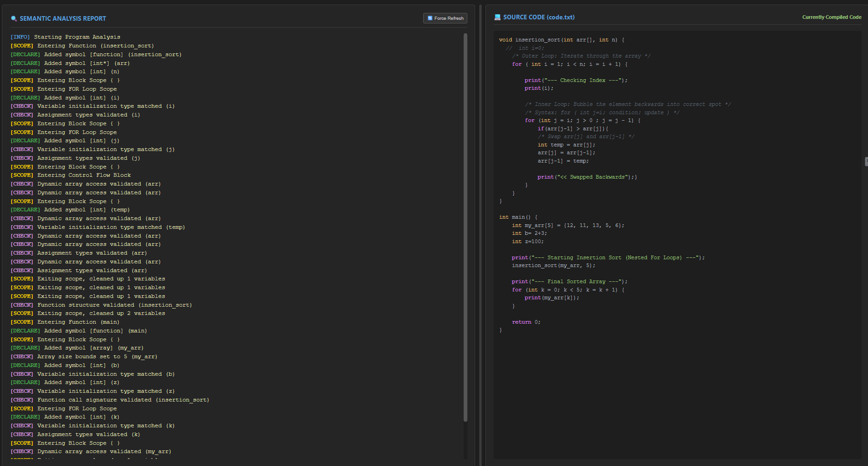Image resolution: width=868 pixels, height=466 pixels.
Task: Click Assignment types validated (i) line
Action: tap(75, 115)
